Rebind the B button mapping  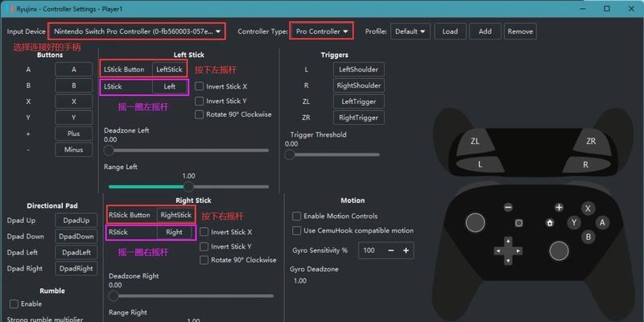74,86
